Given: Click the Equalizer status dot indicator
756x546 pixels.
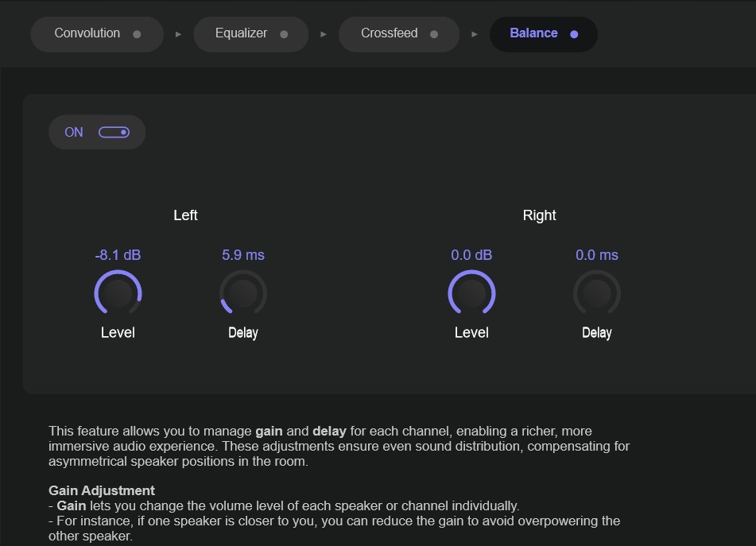Looking at the screenshot, I should [284, 34].
